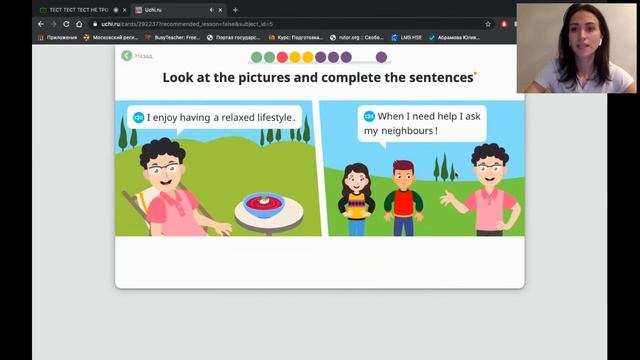Click the boy in red vest
Screen dimensions: 640x360
point(403,198)
